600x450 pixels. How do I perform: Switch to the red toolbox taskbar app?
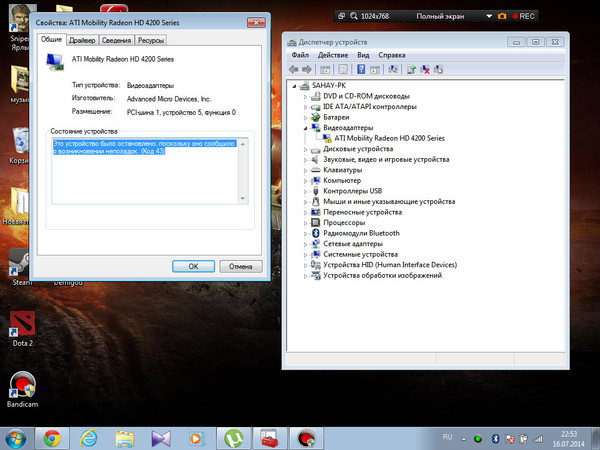270,438
